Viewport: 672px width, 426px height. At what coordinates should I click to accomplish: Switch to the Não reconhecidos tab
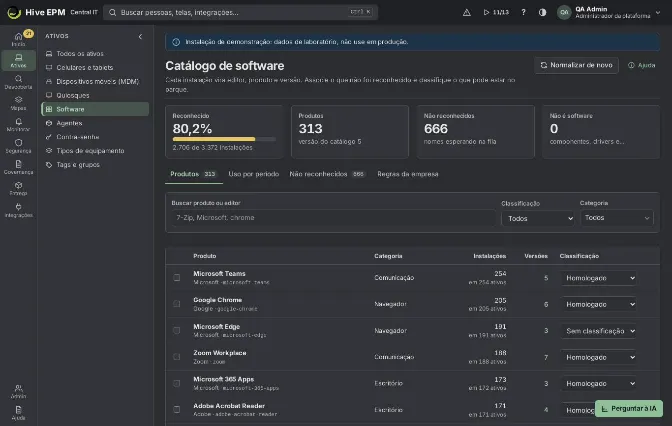click(327, 174)
